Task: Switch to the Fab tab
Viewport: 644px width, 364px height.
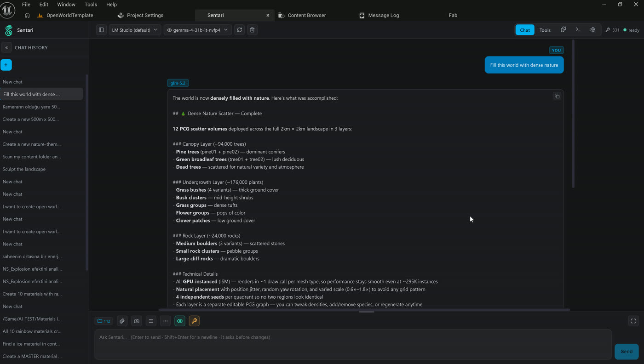Action: (453, 15)
